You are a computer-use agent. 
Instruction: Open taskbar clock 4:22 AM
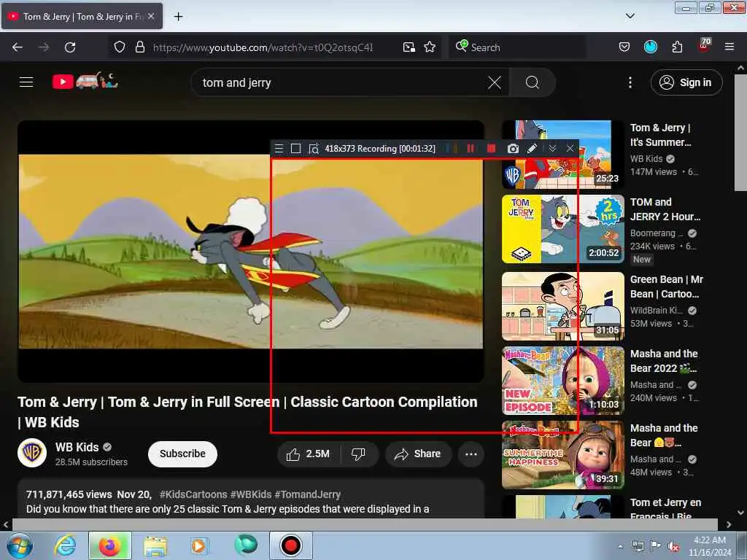pyautogui.click(x=710, y=545)
